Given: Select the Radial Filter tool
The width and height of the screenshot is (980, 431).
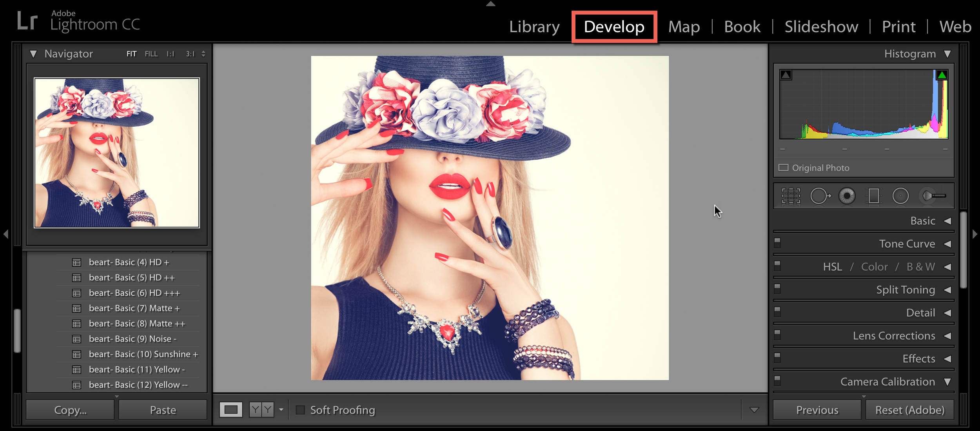Looking at the screenshot, I should click(900, 196).
